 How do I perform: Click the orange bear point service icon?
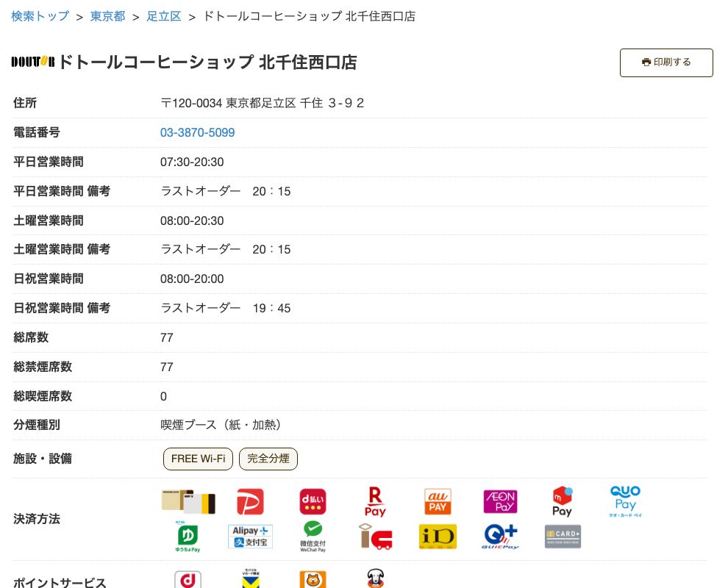[313, 580]
